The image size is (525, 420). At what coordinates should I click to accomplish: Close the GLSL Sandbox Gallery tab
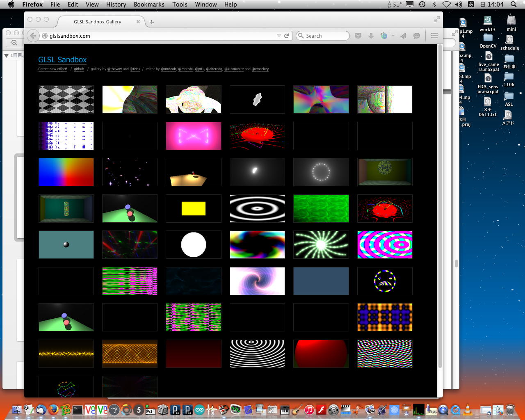[x=138, y=22]
